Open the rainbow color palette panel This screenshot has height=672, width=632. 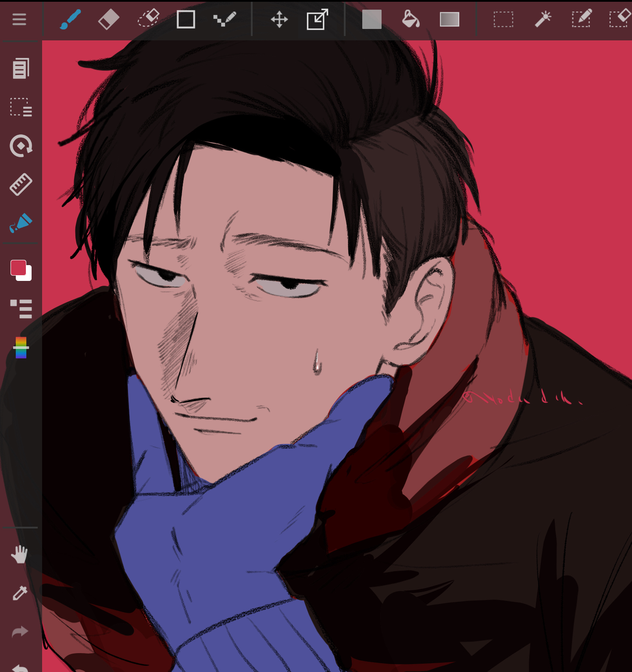(21, 348)
